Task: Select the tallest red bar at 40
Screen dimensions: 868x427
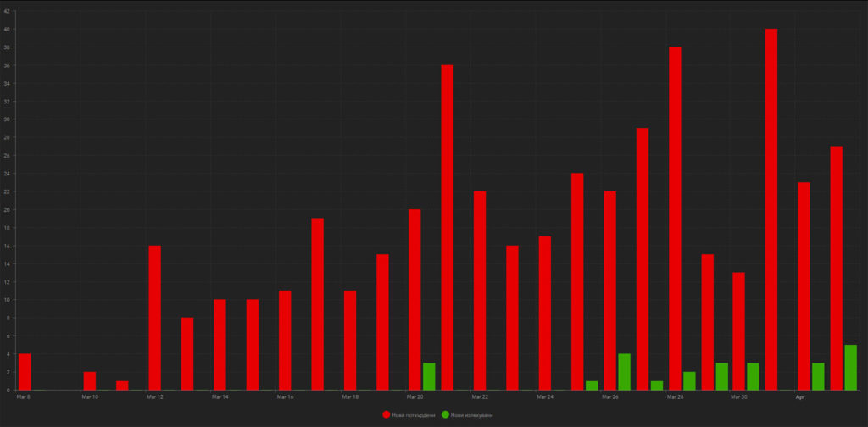Action: tap(771, 209)
